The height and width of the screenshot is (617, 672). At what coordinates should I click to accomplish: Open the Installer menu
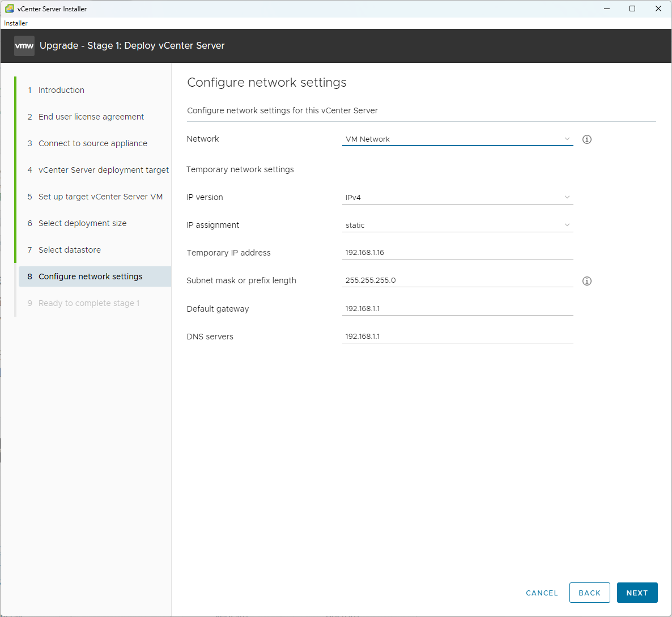[15, 23]
